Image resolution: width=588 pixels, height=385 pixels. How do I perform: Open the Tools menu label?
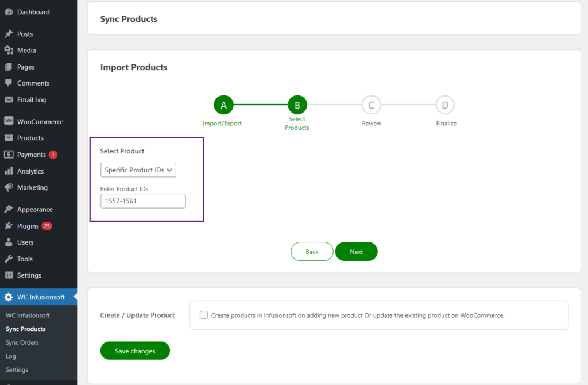coord(25,259)
